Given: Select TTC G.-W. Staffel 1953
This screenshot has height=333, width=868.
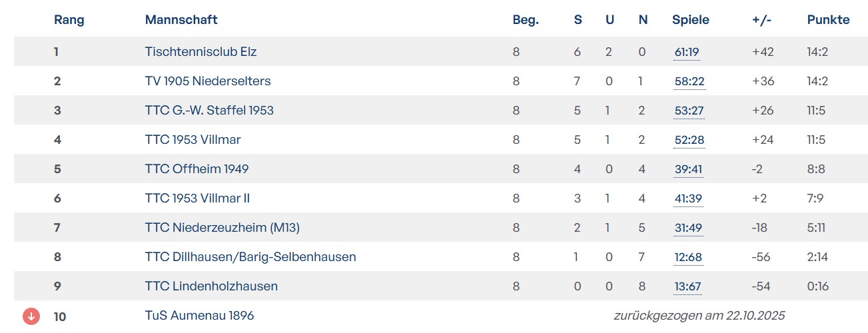Looking at the screenshot, I should (209, 111).
